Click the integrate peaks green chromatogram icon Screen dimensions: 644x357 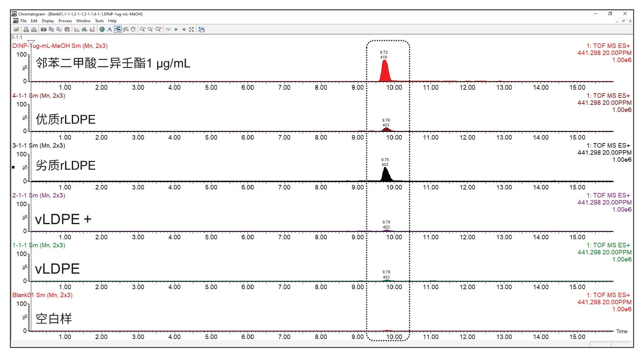pyautogui.click(x=84, y=29)
